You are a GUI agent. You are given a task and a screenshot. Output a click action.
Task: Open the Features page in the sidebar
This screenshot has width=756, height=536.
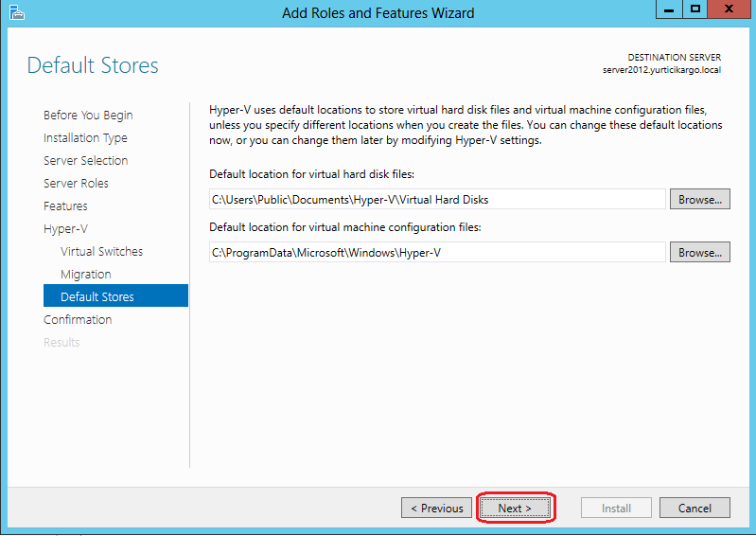[x=65, y=206]
